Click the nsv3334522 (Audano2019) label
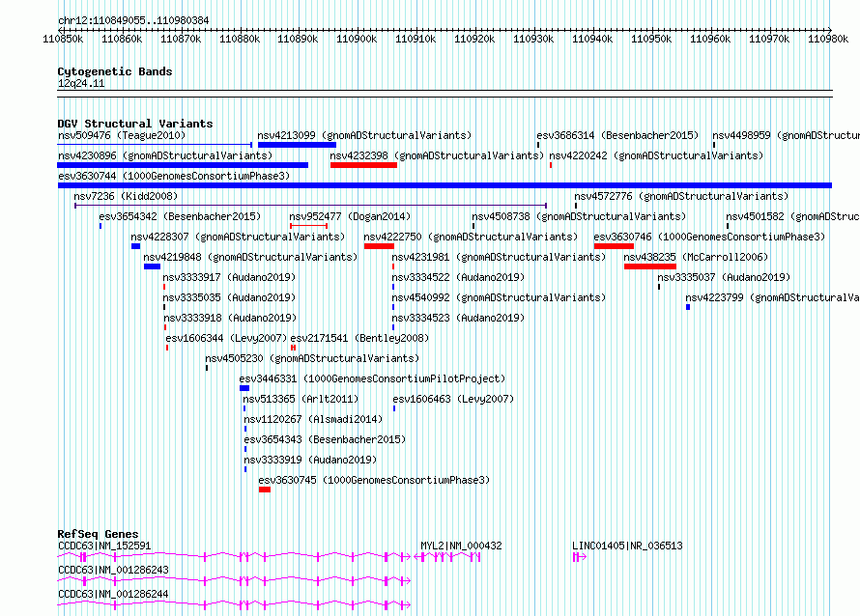This screenshot has width=860, height=616. 458,277
